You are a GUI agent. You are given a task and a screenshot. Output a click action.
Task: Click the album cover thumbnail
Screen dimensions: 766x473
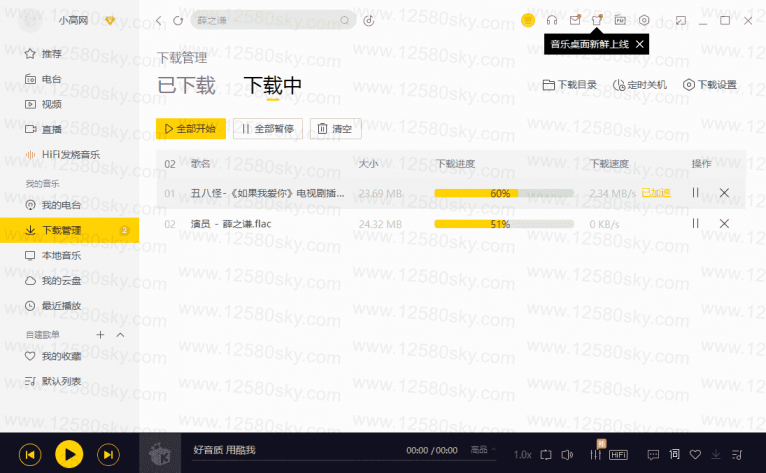click(x=160, y=453)
